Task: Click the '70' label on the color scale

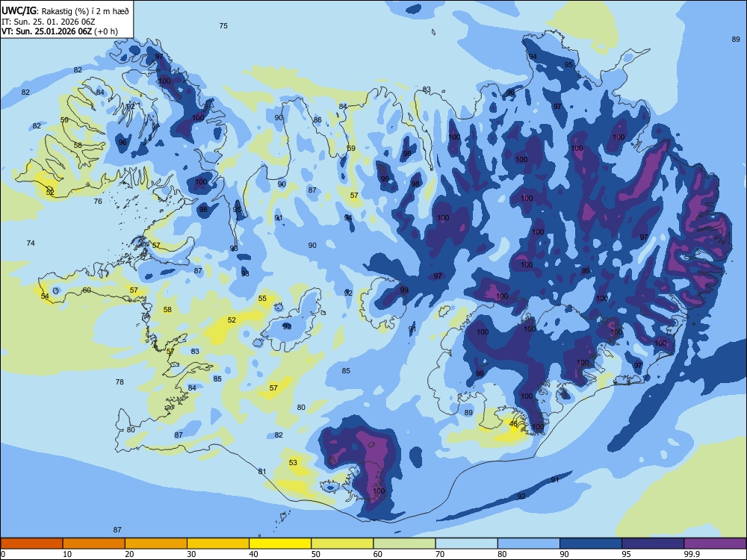Action: pos(440,554)
